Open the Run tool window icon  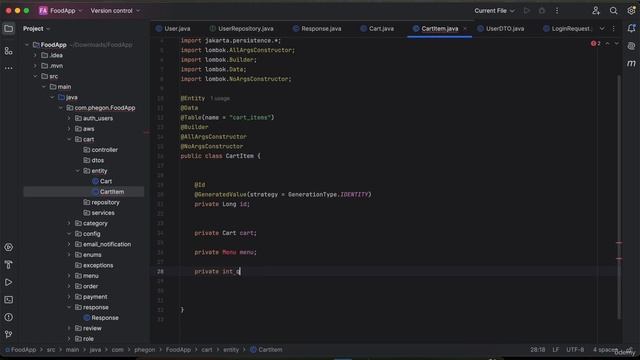(x=8, y=282)
